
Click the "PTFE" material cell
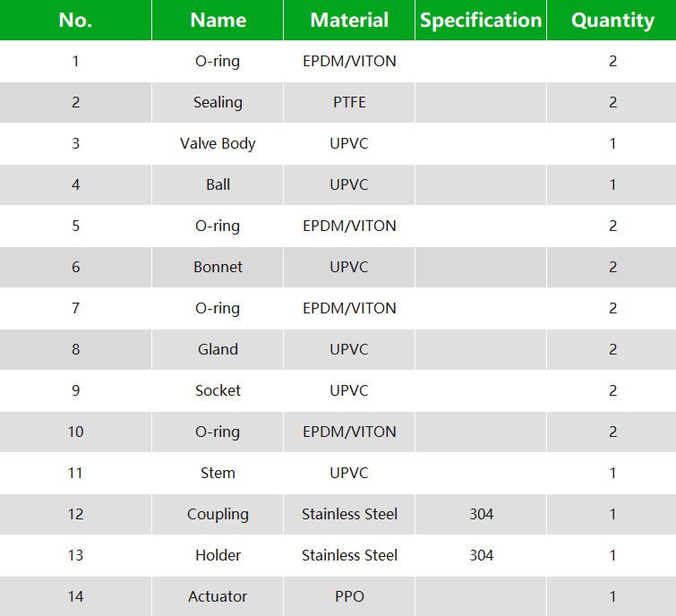coord(349,102)
